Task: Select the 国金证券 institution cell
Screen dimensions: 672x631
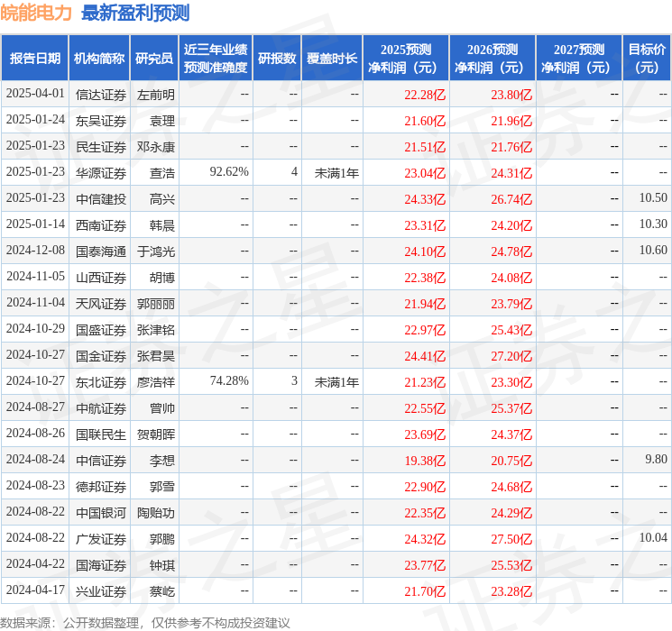Action: pyautogui.click(x=101, y=356)
